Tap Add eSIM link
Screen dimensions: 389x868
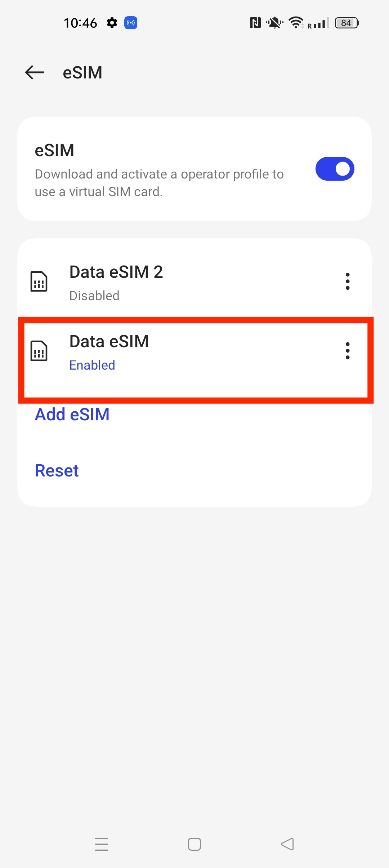tap(72, 414)
